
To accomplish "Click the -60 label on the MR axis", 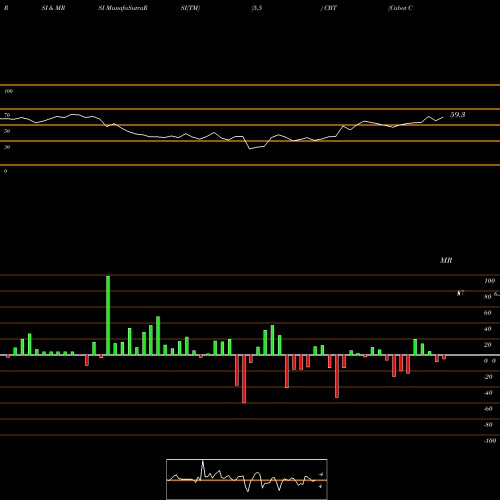I will (x=488, y=409).
